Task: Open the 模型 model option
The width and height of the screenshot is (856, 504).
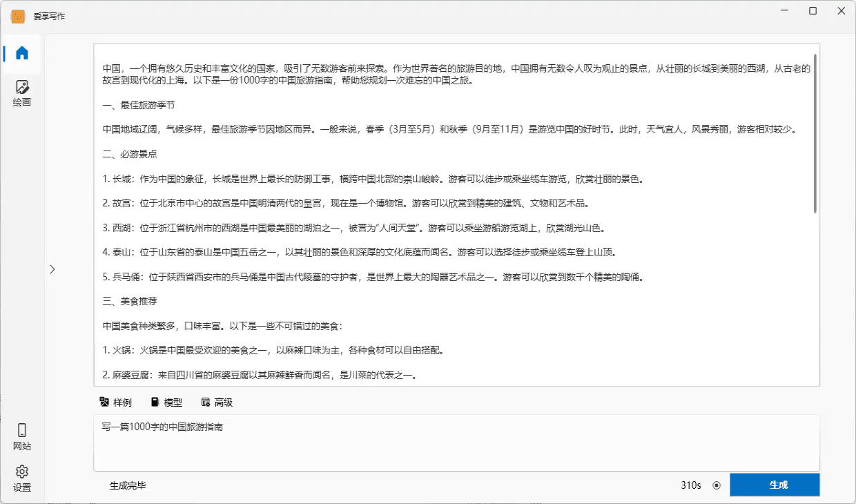Action: [x=166, y=403]
